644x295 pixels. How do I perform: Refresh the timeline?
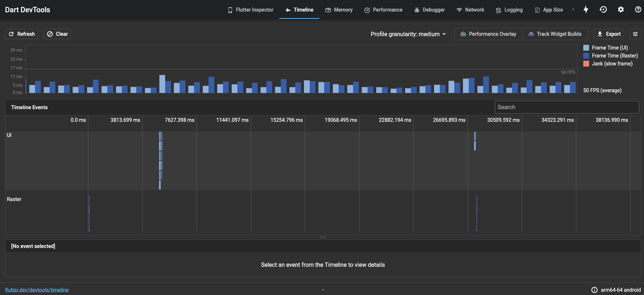(x=22, y=34)
